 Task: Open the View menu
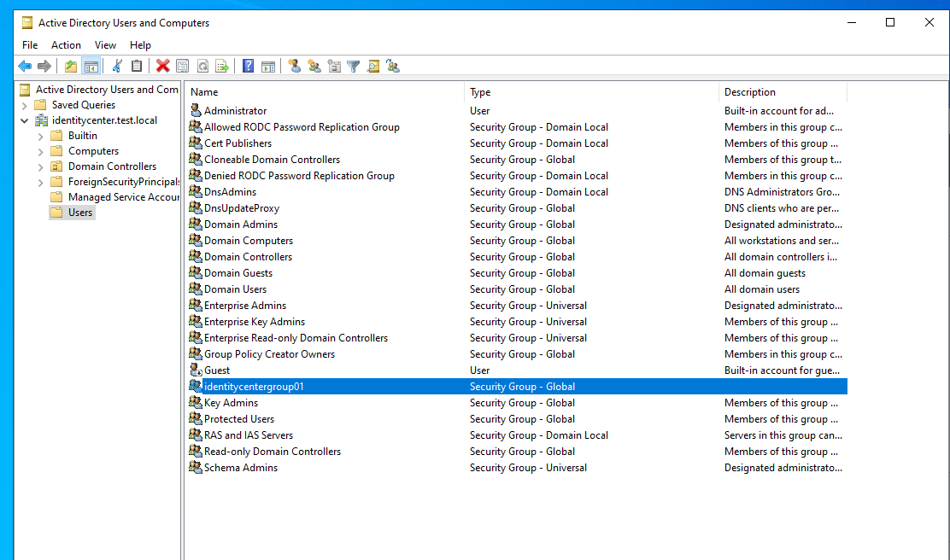pos(105,44)
